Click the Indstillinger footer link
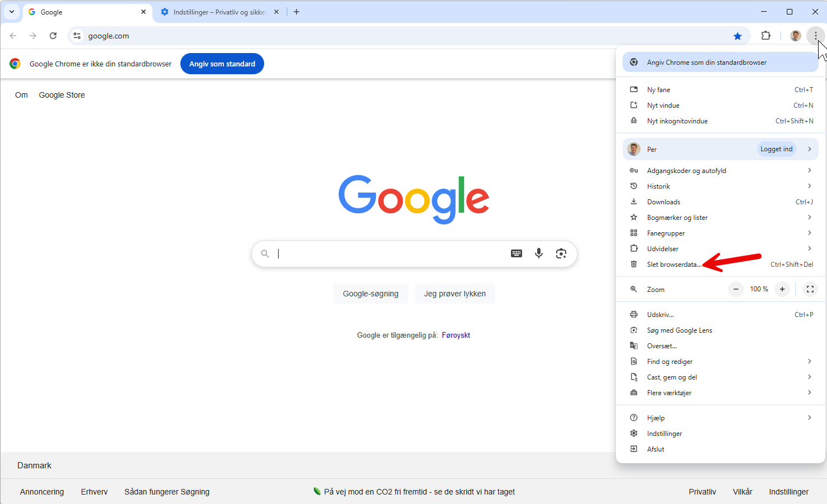The height and width of the screenshot is (504, 827). click(x=788, y=492)
